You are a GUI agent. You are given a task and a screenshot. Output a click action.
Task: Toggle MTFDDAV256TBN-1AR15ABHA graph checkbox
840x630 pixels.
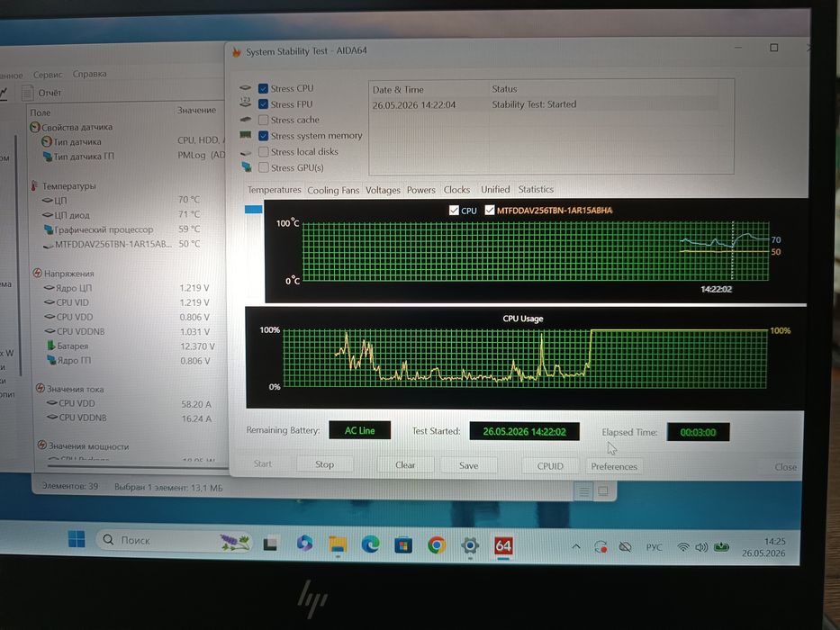tap(490, 210)
